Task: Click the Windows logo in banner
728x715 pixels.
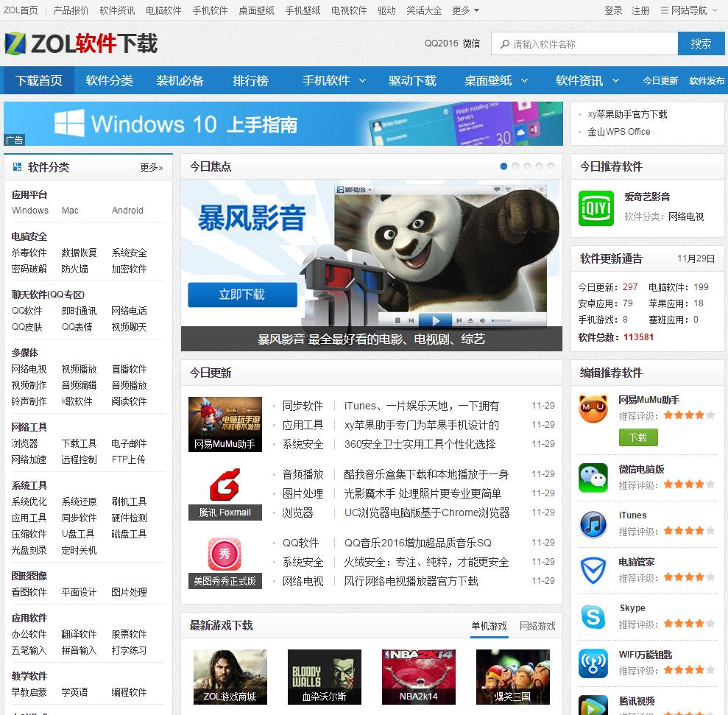Action: tap(70, 123)
